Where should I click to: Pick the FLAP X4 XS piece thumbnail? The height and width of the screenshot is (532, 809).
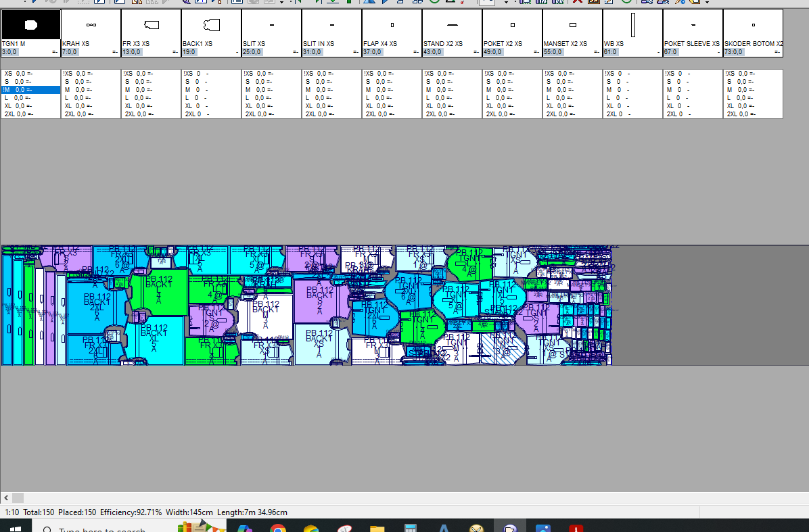point(392,26)
